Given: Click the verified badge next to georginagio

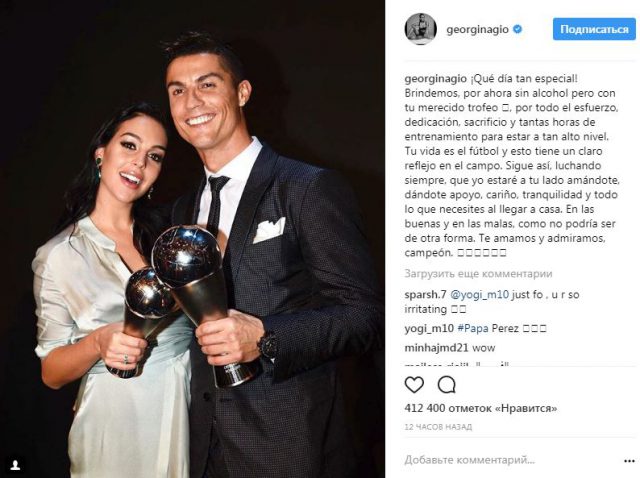Looking at the screenshot, I should pos(518,29).
